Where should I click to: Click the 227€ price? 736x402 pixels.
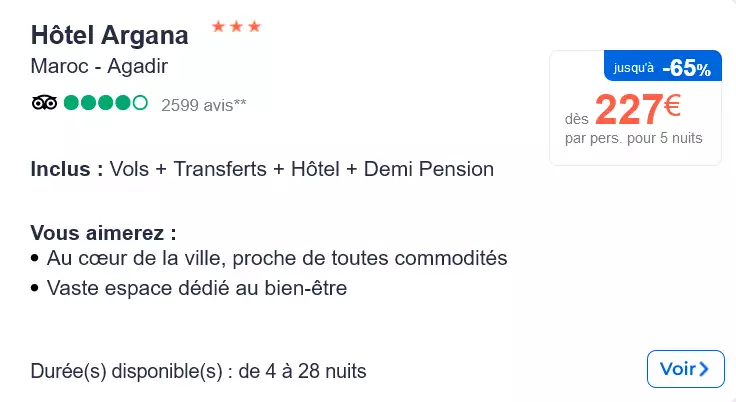click(x=638, y=109)
